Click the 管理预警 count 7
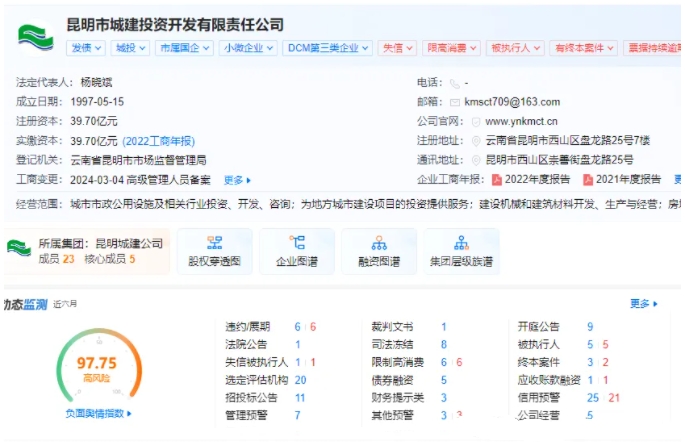The image size is (685, 442). [x=298, y=415]
